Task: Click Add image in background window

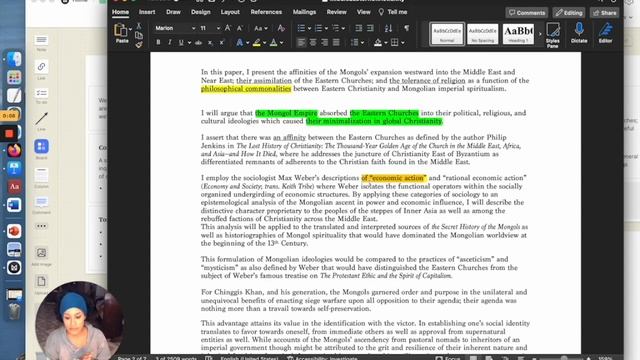Action: pos(41,257)
